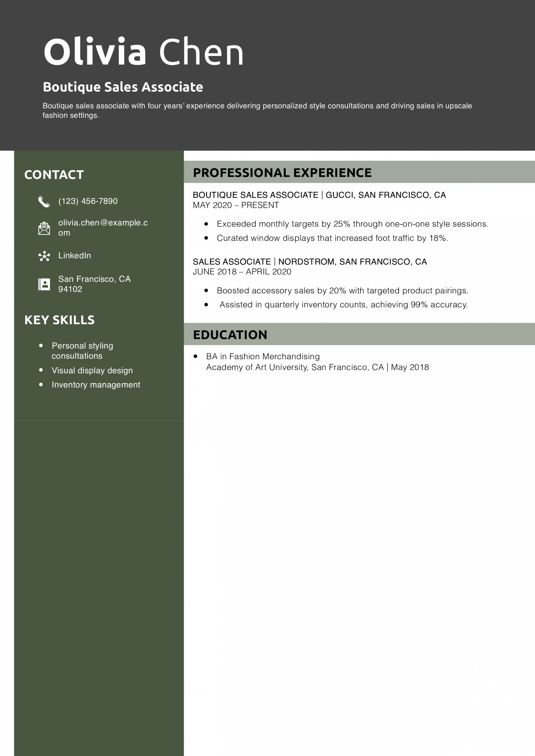535x756 pixels.
Task: Click the Visual display design skill
Action: pos(92,371)
